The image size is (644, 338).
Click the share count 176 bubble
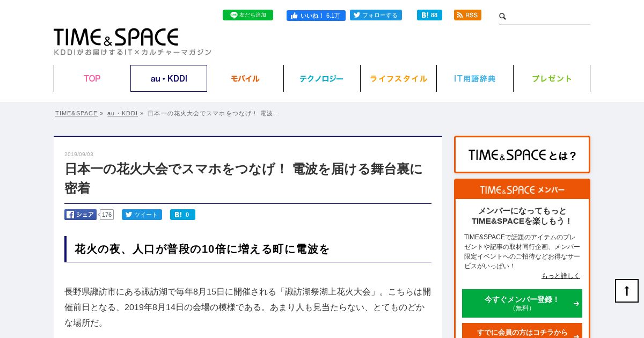(x=107, y=215)
